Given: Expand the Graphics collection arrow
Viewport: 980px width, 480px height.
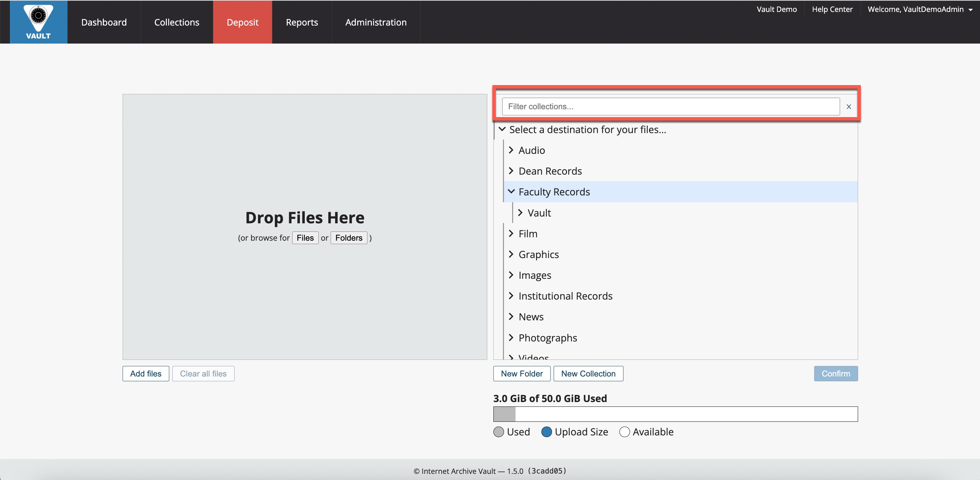Looking at the screenshot, I should tap(511, 254).
